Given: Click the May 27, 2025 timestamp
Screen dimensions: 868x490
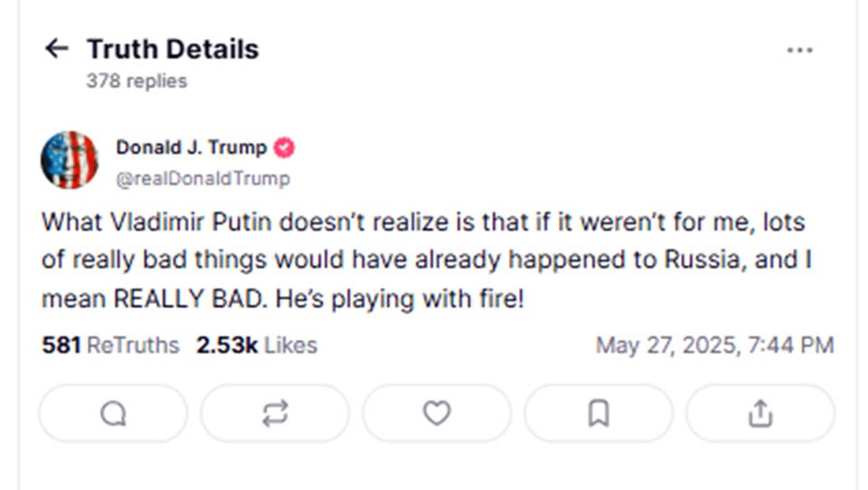Looking at the screenshot, I should [714, 344].
